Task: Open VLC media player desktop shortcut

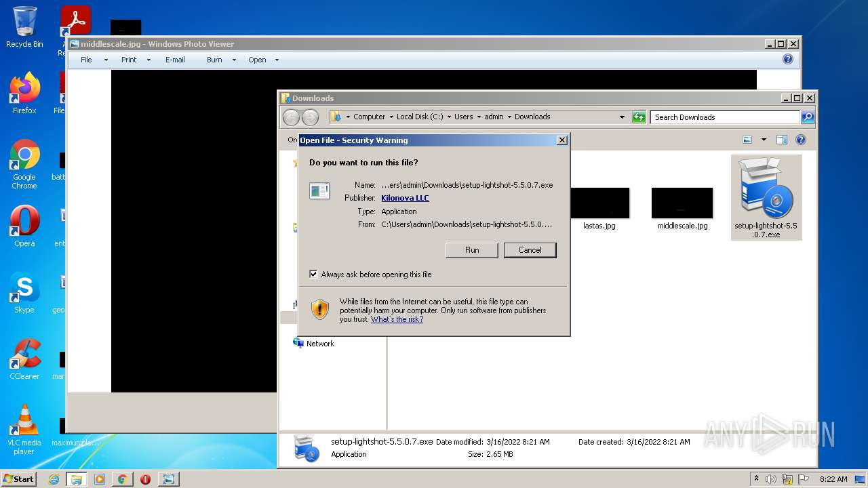Action: tap(24, 430)
